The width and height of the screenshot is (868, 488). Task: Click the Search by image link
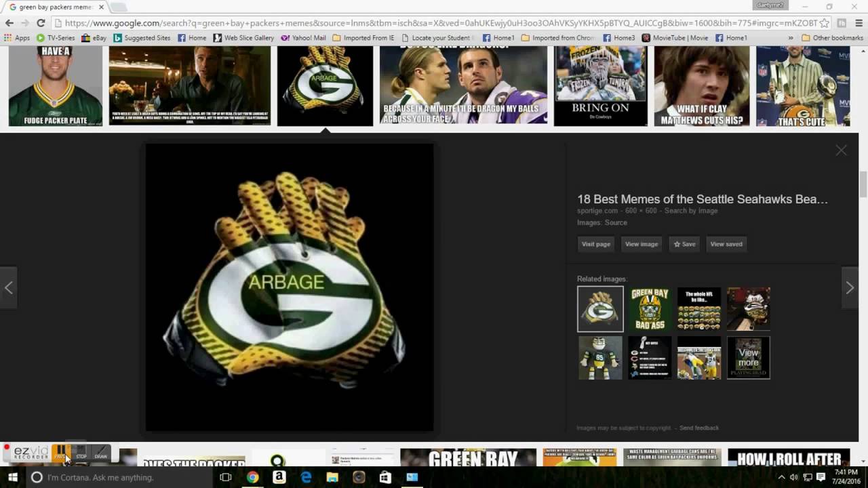(x=691, y=211)
